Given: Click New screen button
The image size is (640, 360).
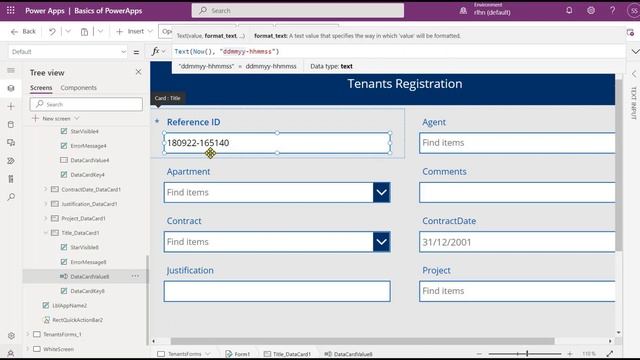Looking at the screenshot, I should (56, 118).
